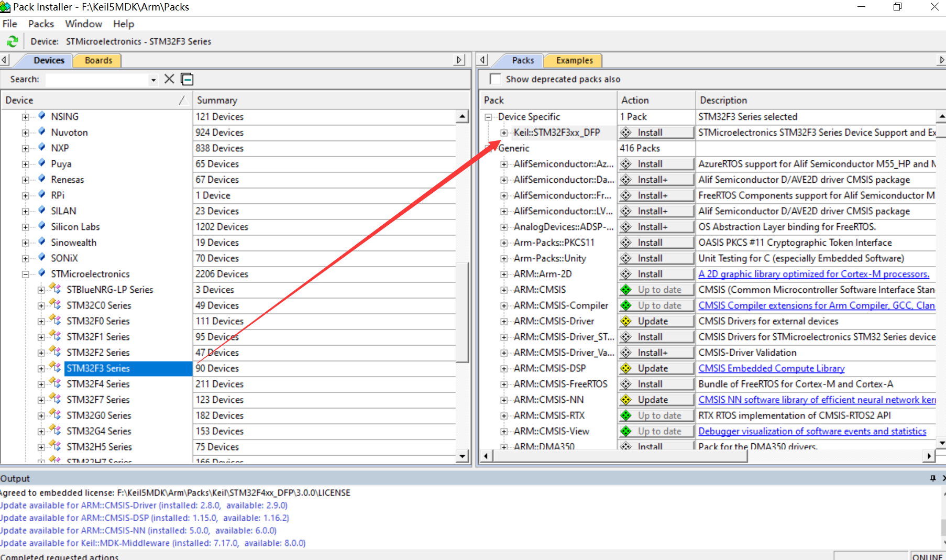
Task: Click Update for ARM::CMSIS-Driver
Action: click(x=657, y=321)
